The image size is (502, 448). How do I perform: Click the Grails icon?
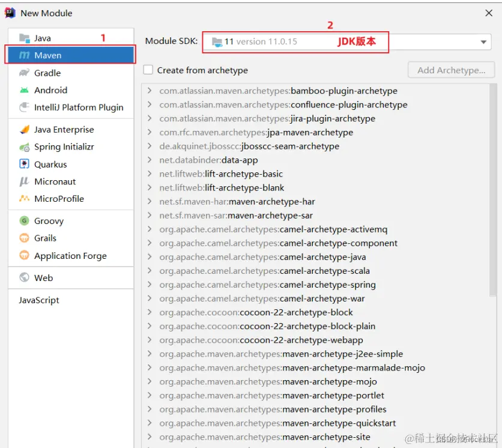(x=25, y=238)
